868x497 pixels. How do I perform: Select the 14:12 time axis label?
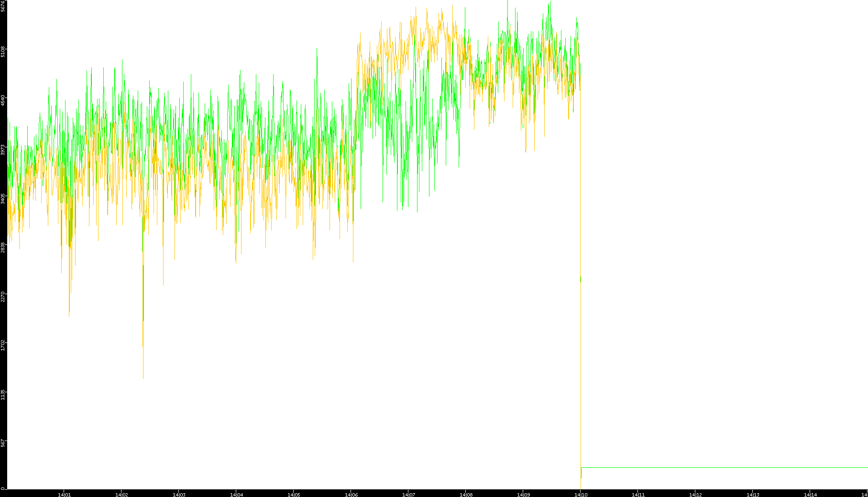[695, 495]
